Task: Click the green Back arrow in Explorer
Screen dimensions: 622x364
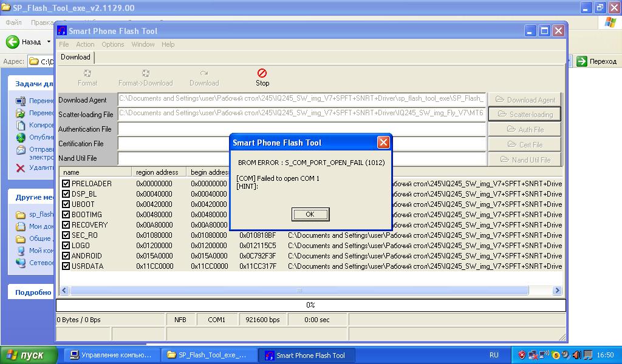Action: pyautogui.click(x=13, y=42)
